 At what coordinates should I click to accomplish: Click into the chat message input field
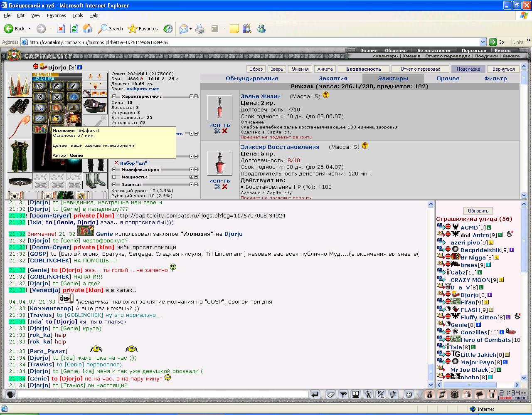[163, 395]
